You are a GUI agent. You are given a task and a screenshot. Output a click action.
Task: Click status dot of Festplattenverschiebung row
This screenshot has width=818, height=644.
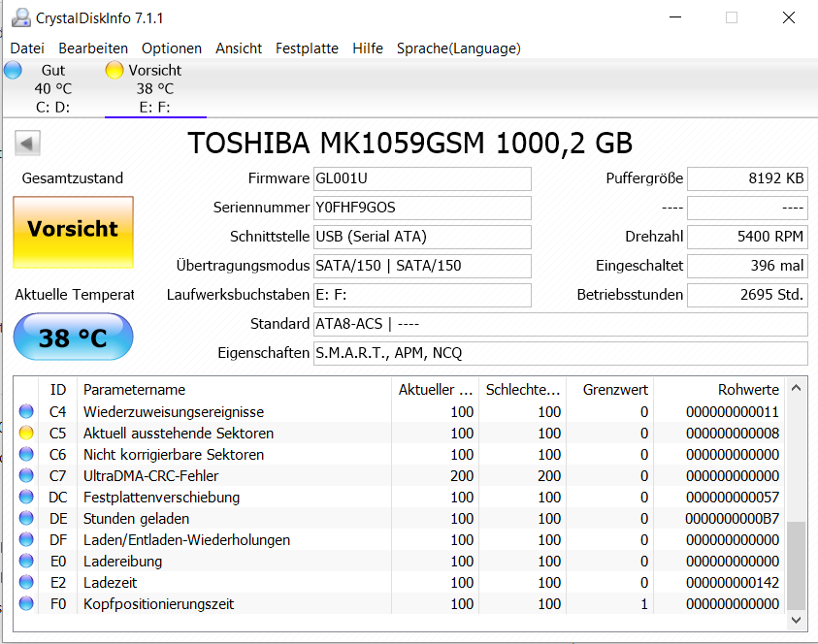26,497
